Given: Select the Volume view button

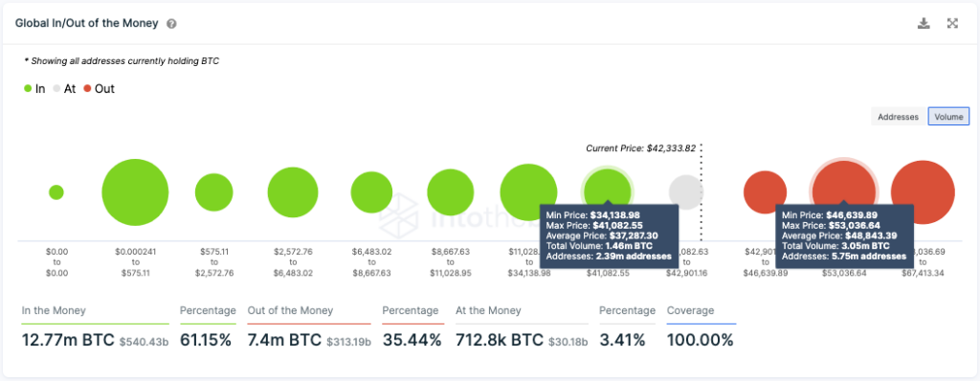Looking at the screenshot, I should click(948, 117).
